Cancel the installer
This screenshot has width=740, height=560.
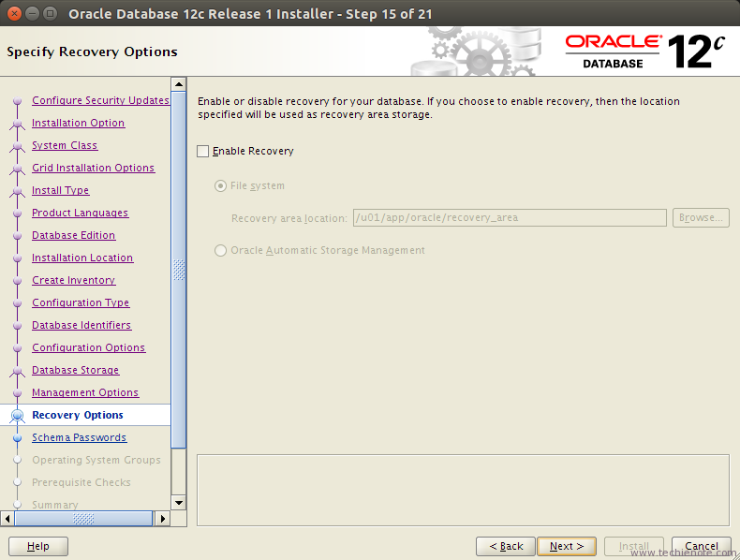(702, 546)
